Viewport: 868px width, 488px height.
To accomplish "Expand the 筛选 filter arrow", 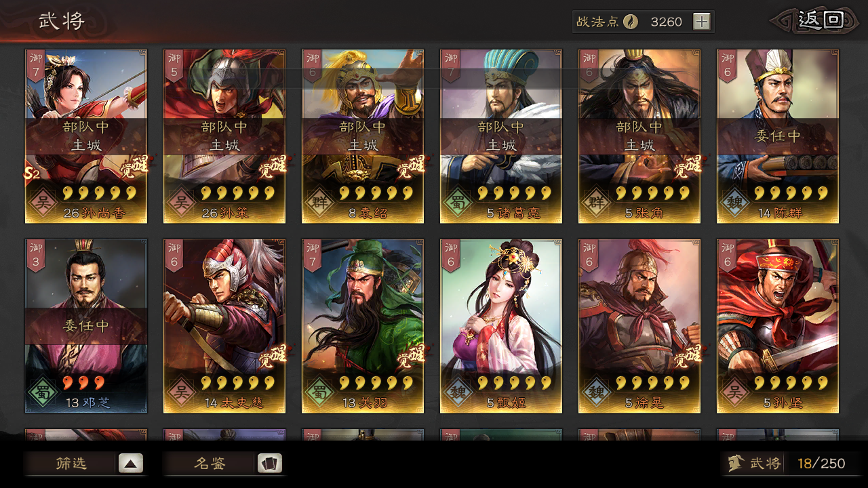I will point(131,464).
